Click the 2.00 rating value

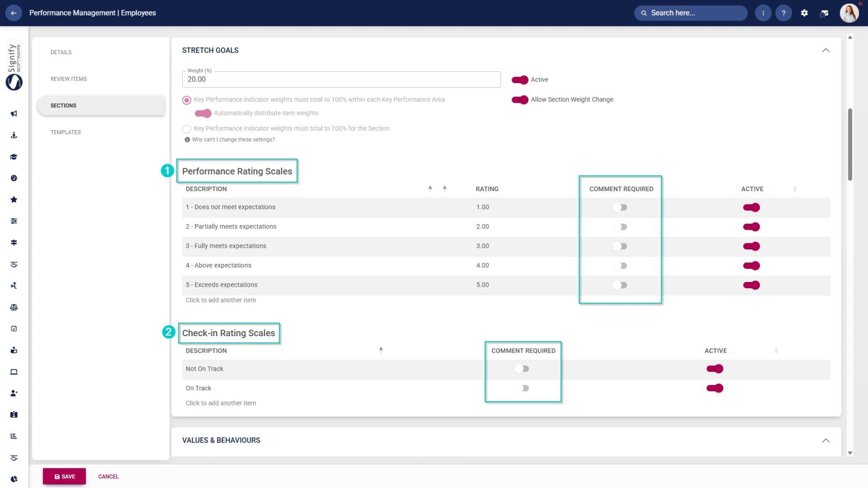(483, 227)
